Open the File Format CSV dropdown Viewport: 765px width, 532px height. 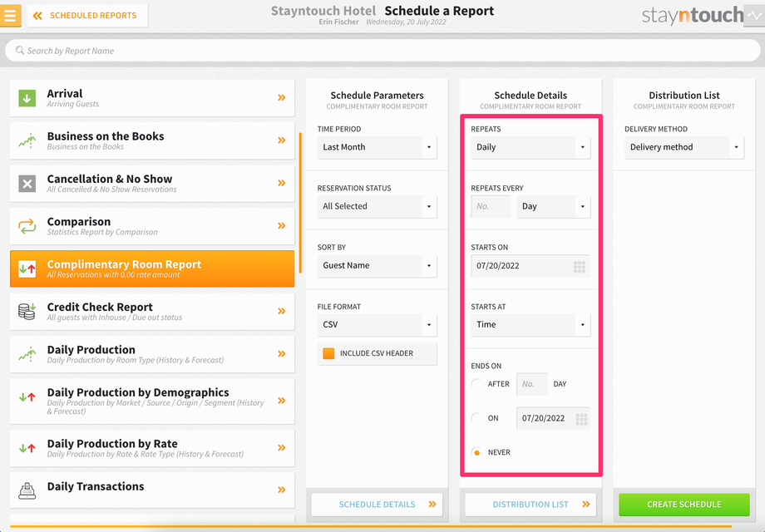378,325
